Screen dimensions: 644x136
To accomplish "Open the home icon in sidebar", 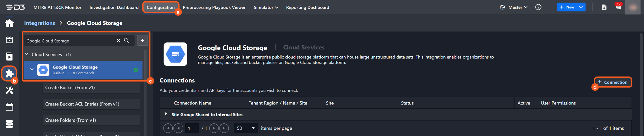I will (9, 23).
